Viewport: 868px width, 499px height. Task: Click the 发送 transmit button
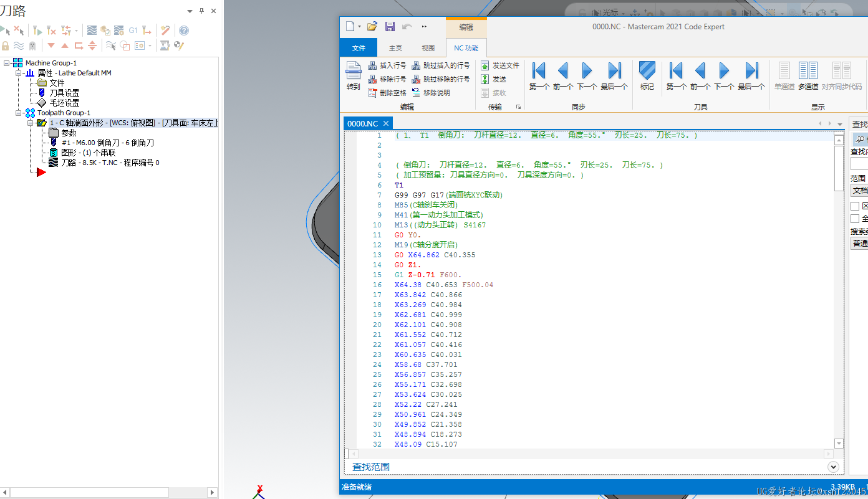coord(493,79)
